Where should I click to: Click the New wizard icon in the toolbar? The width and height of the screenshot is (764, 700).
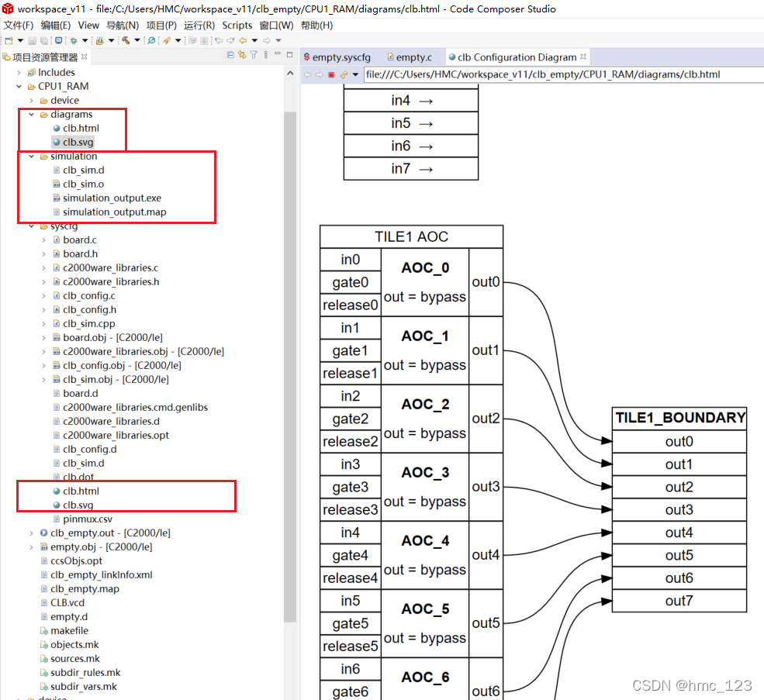pos(10,40)
